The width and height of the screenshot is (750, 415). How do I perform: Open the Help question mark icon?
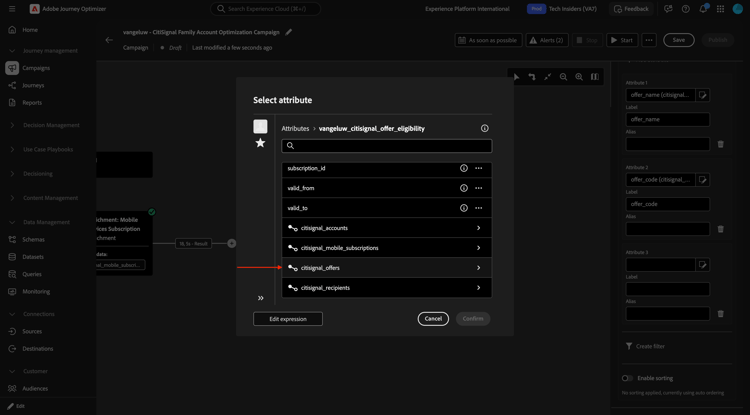pos(685,9)
